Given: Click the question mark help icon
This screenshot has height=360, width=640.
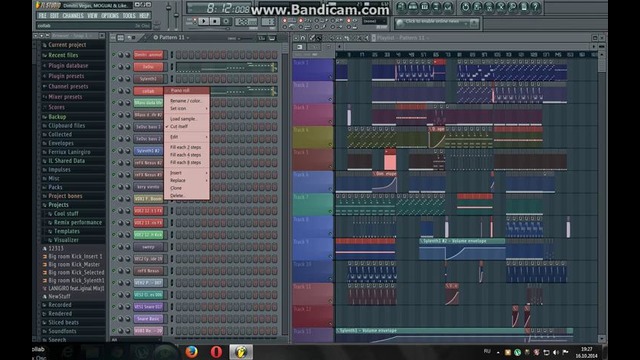Looking at the screenshot, I should [536, 7].
